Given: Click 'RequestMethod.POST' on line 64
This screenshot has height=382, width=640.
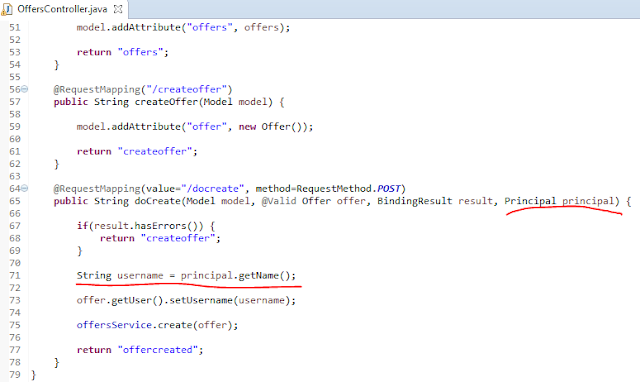Looking at the screenshot, I should point(348,189).
